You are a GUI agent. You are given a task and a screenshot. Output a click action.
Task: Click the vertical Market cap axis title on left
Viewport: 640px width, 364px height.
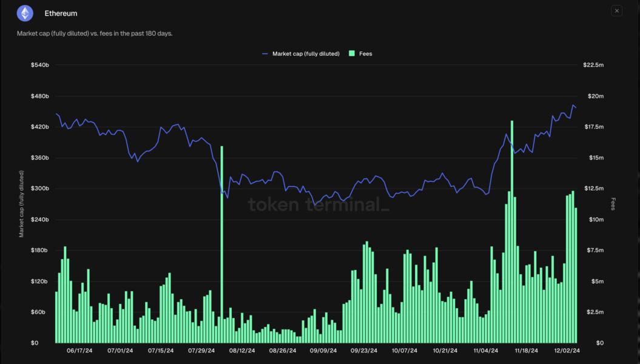point(22,204)
